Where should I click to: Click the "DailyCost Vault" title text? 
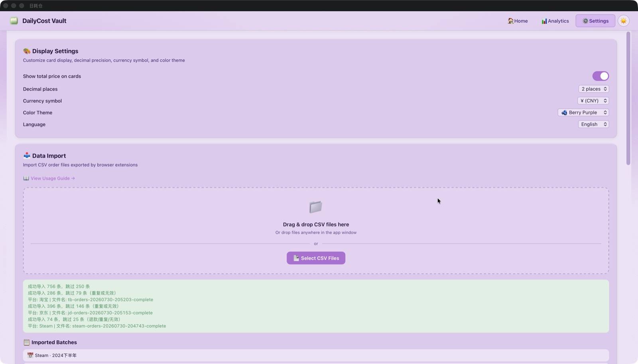click(x=44, y=21)
